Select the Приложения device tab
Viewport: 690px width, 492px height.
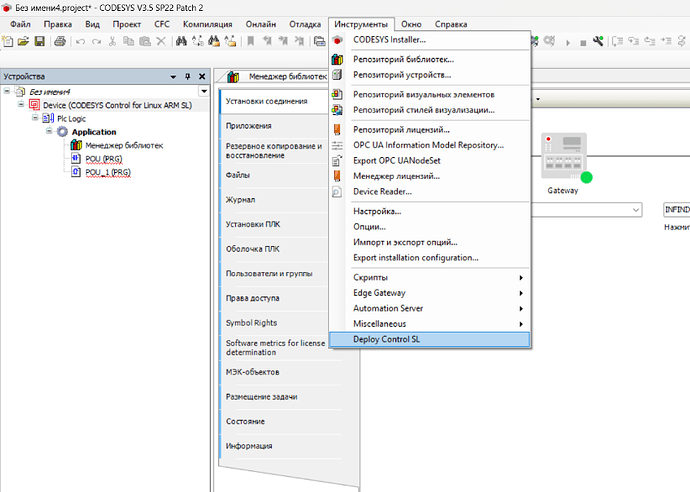[x=274, y=126]
